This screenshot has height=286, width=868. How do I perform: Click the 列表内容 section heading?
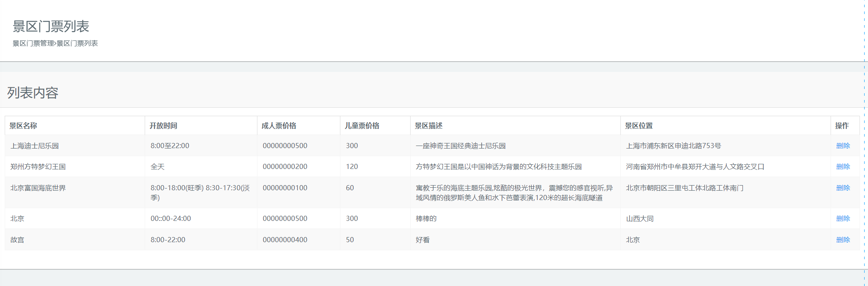[33, 93]
